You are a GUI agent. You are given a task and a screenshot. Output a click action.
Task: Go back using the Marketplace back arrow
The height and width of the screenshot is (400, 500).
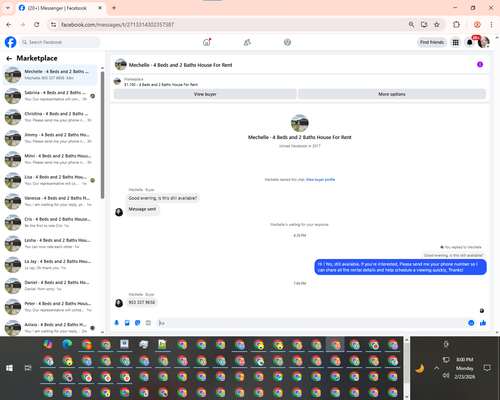pyautogui.click(x=9, y=59)
